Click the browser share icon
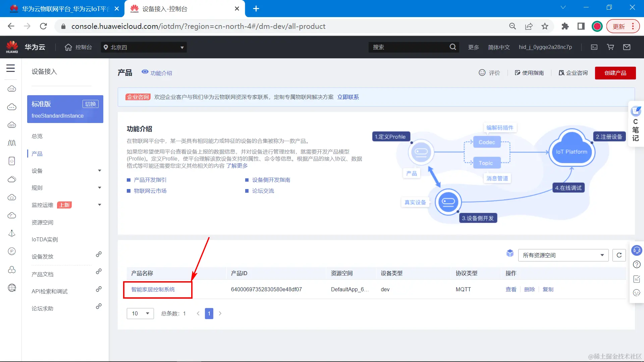This screenshot has height=362, width=644. [x=529, y=26]
